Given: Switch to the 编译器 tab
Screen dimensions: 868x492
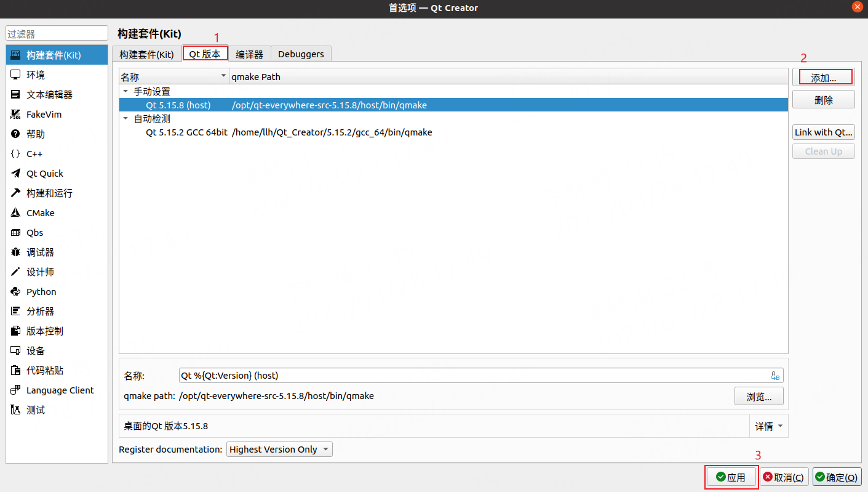Looking at the screenshot, I should point(250,54).
